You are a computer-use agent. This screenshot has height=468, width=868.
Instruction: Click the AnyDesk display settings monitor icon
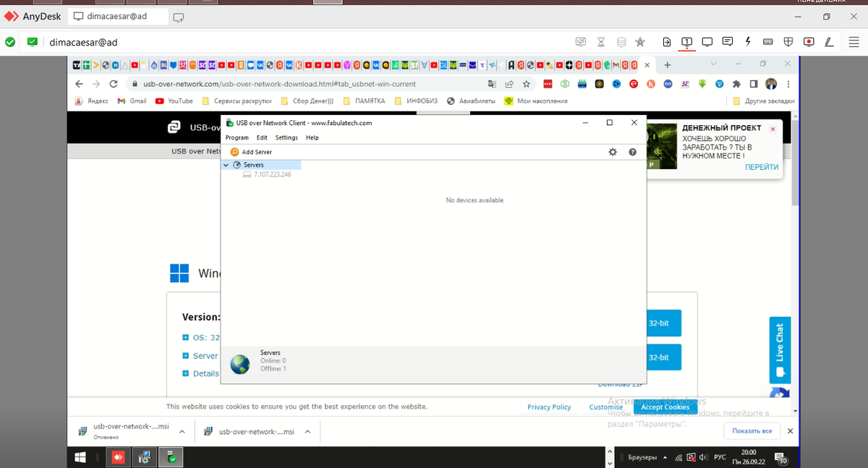click(707, 42)
